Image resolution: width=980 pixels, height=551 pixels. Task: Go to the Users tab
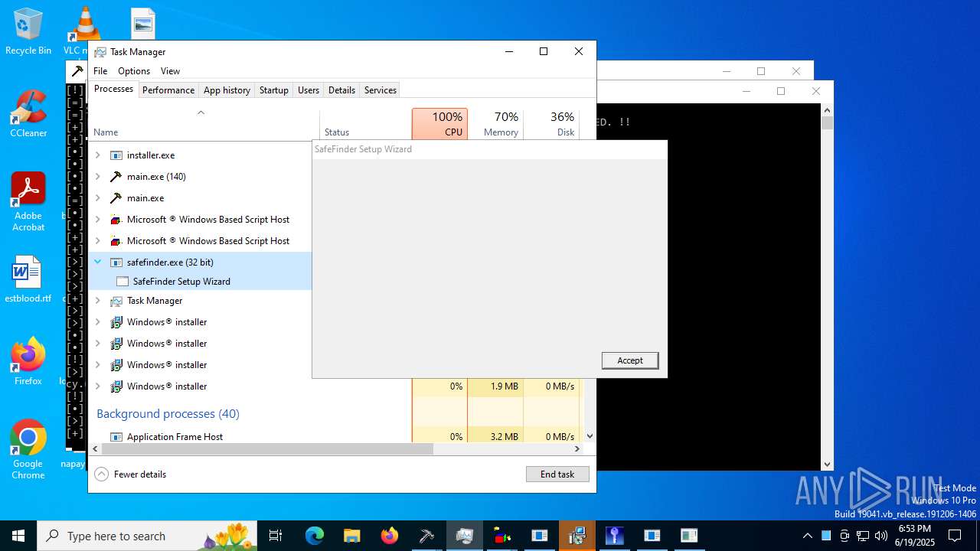(x=309, y=90)
